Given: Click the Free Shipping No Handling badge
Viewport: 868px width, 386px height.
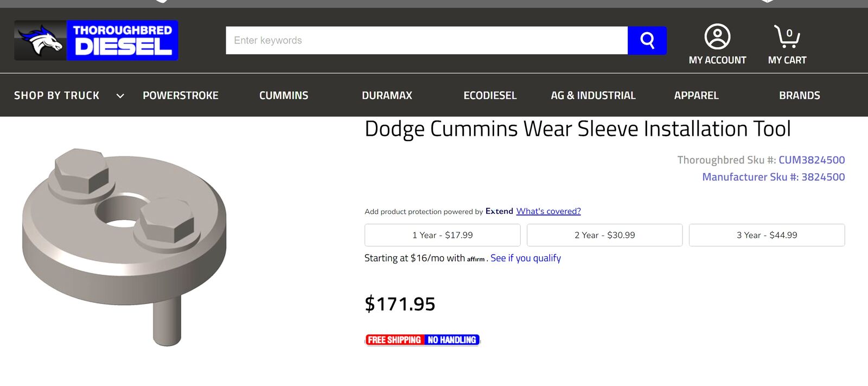Looking at the screenshot, I should (422, 340).
